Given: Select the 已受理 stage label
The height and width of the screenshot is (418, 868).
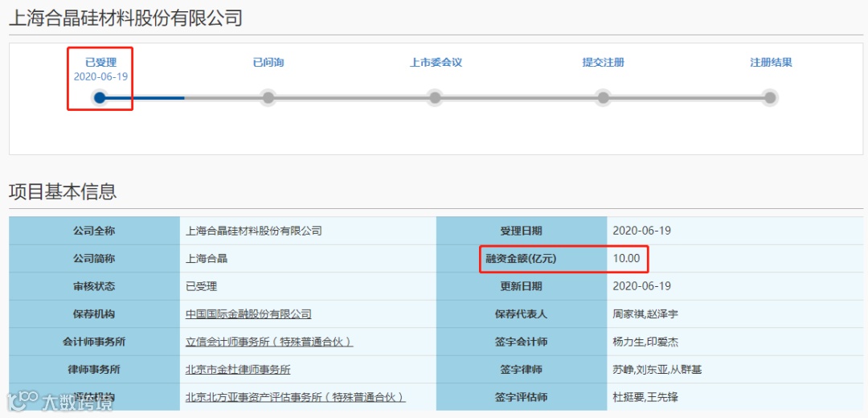Looking at the screenshot, I should point(100,63).
